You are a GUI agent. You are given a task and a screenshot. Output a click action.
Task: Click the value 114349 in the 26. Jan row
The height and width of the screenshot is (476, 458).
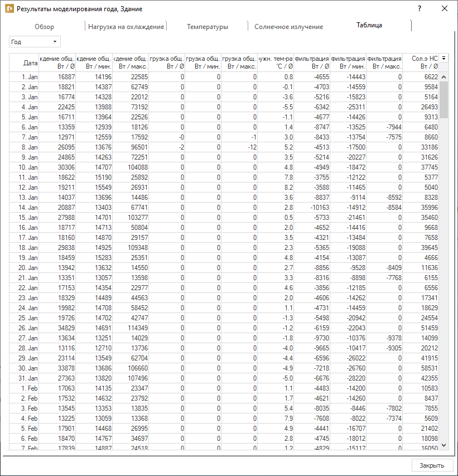point(138,328)
